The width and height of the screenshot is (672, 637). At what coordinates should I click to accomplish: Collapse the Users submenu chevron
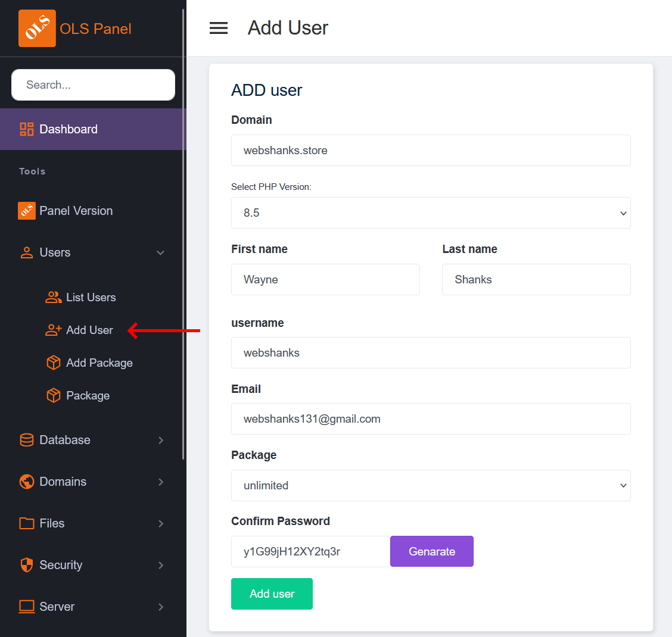(x=161, y=253)
